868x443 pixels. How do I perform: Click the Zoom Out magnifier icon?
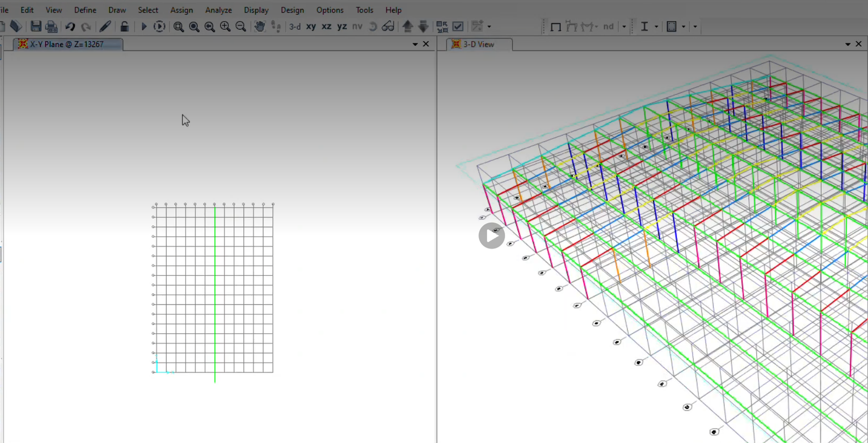click(241, 26)
